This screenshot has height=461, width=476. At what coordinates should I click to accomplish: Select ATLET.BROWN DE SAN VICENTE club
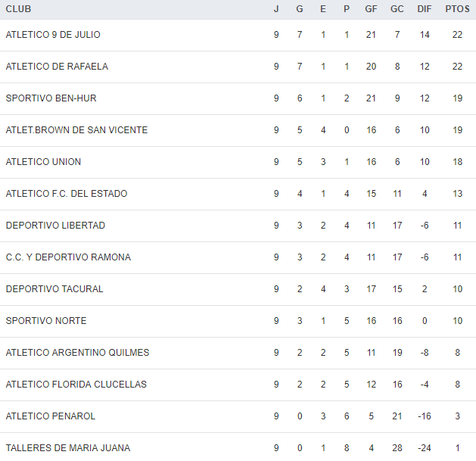pyautogui.click(x=76, y=130)
